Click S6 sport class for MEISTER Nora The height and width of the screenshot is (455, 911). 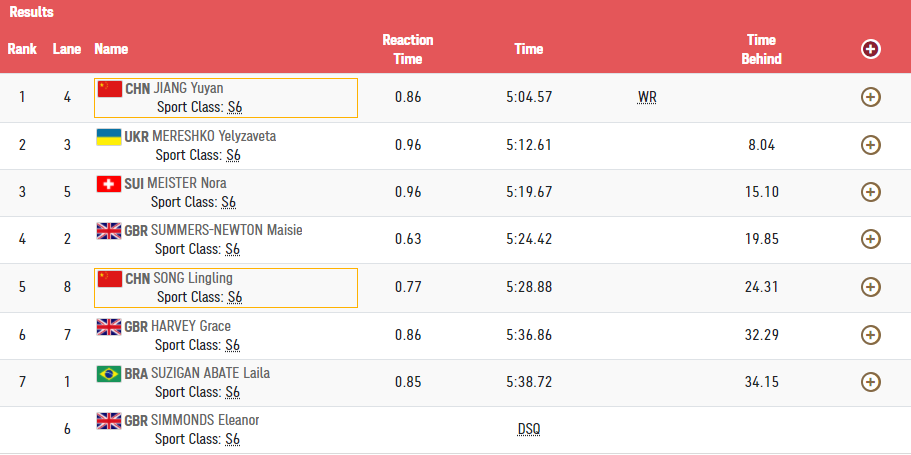click(228, 202)
